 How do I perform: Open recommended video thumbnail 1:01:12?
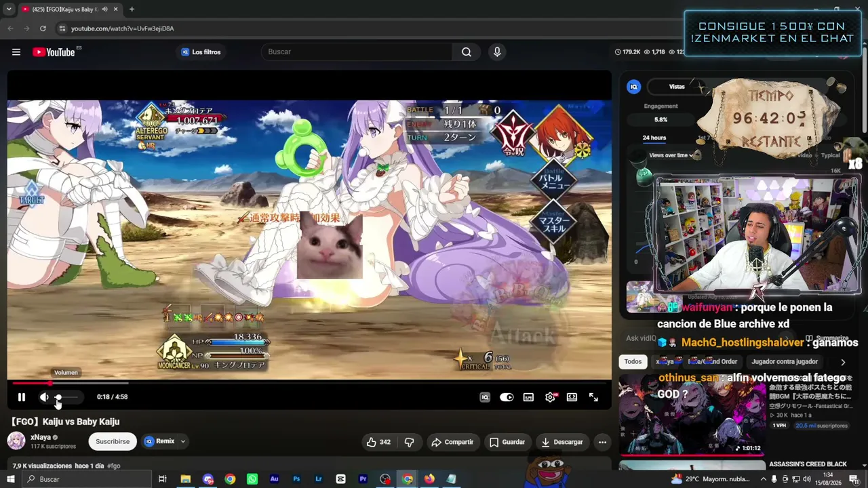click(692, 415)
